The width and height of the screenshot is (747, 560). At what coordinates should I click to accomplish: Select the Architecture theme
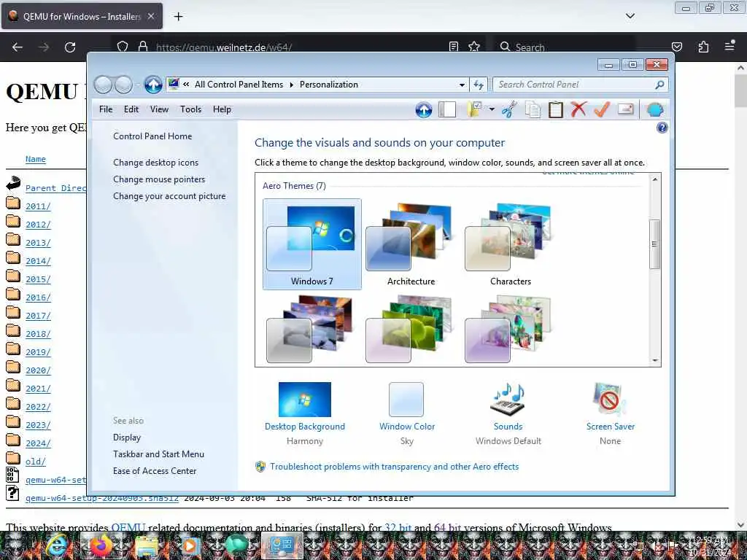coord(411,244)
